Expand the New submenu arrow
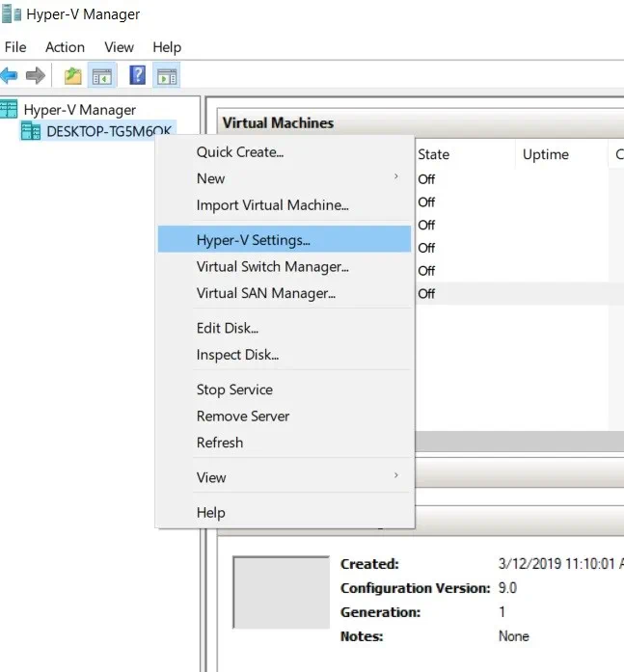 [395, 177]
